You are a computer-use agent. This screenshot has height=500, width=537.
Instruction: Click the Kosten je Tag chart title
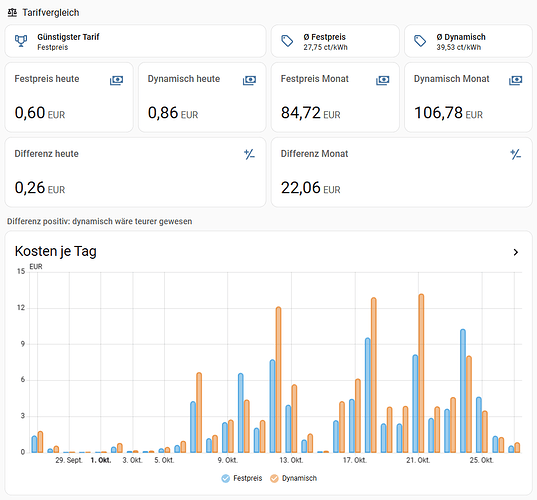tap(55, 251)
